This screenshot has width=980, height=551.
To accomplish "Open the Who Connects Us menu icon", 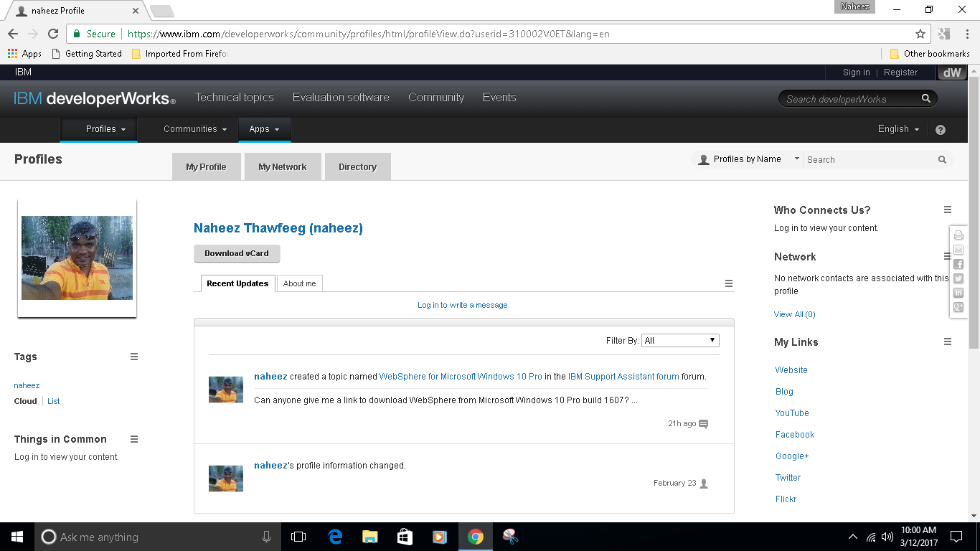I will pyautogui.click(x=948, y=209).
